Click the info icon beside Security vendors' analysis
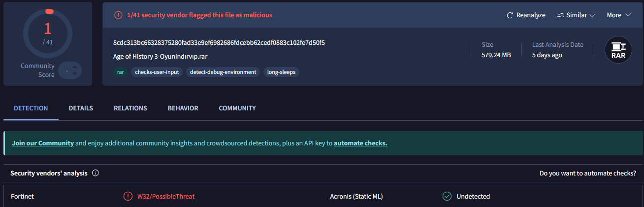The height and width of the screenshot is (207, 644). coord(96,173)
